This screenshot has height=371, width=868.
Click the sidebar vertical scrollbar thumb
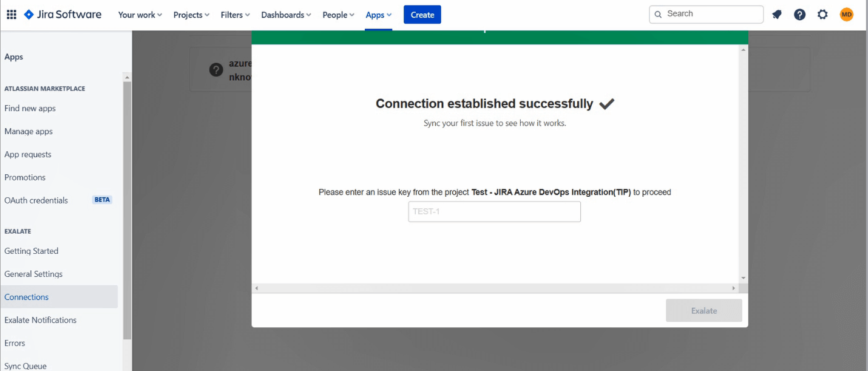coord(127,209)
